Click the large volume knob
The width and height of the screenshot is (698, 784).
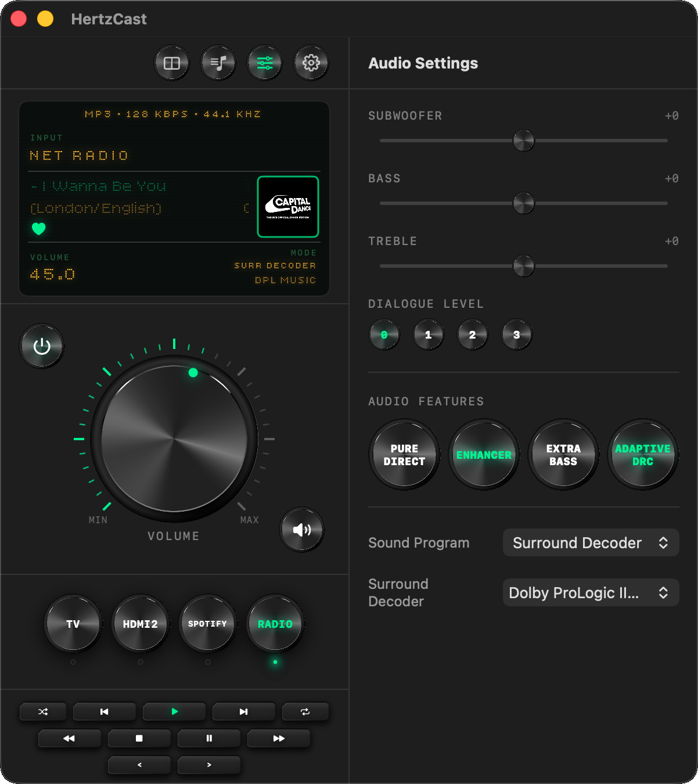pyautogui.click(x=174, y=438)
